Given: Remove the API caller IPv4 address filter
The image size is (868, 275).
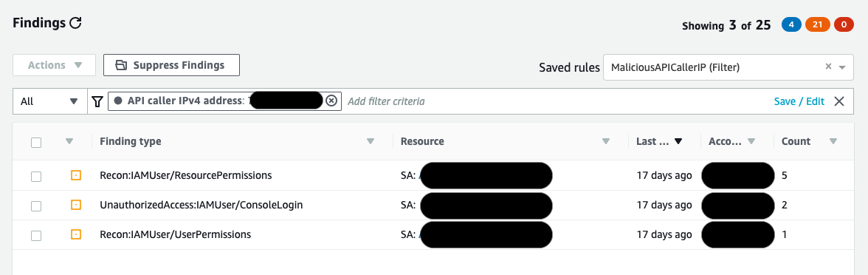Looking at the screenshot, I should click(331, 101).
